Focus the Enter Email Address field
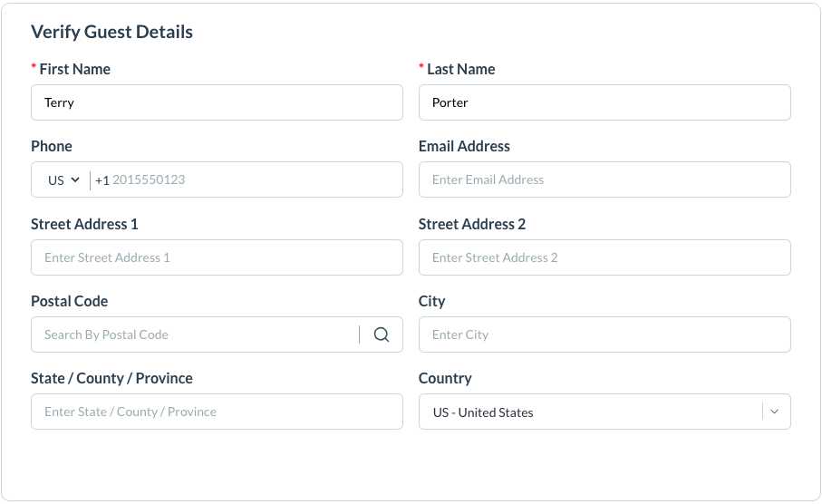This screenshot has width=822, height=504. (x=604, y=180)
